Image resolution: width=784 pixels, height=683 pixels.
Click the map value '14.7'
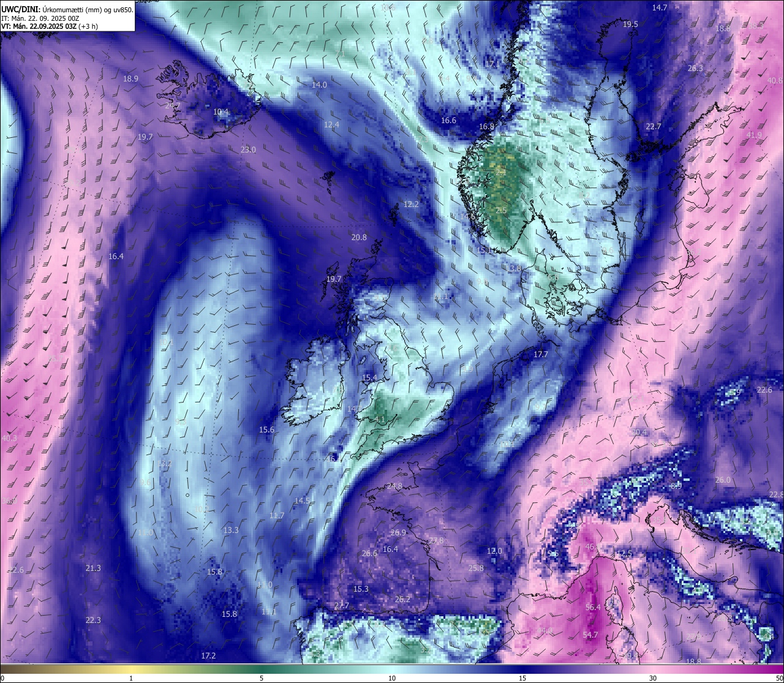pyautogui.click(x=660, y=7)
